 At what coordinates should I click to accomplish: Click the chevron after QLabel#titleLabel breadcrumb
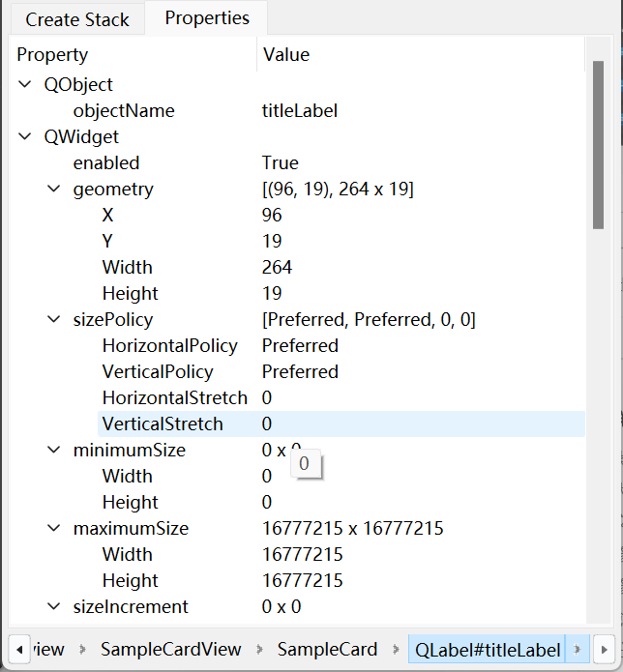coord(578,649)
